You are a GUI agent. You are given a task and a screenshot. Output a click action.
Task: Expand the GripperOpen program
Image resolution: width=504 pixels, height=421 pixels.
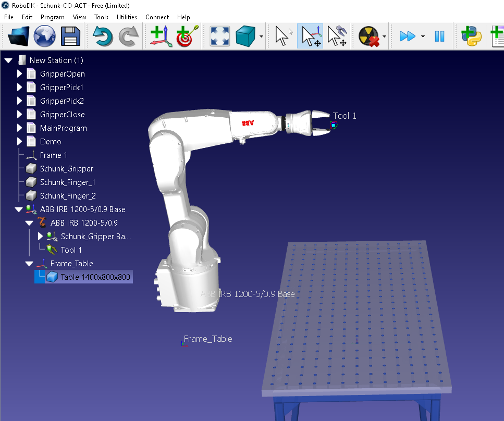pos(19,74)
